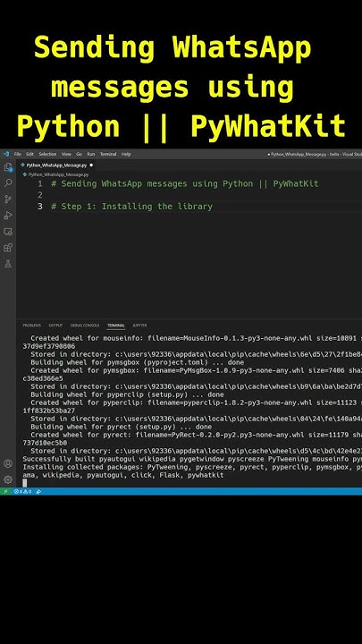Click terminal text "Building wheel for pymsgbox (pyproject.toml)"
Screen dimensions: 362x644
[x=120, y=362]
